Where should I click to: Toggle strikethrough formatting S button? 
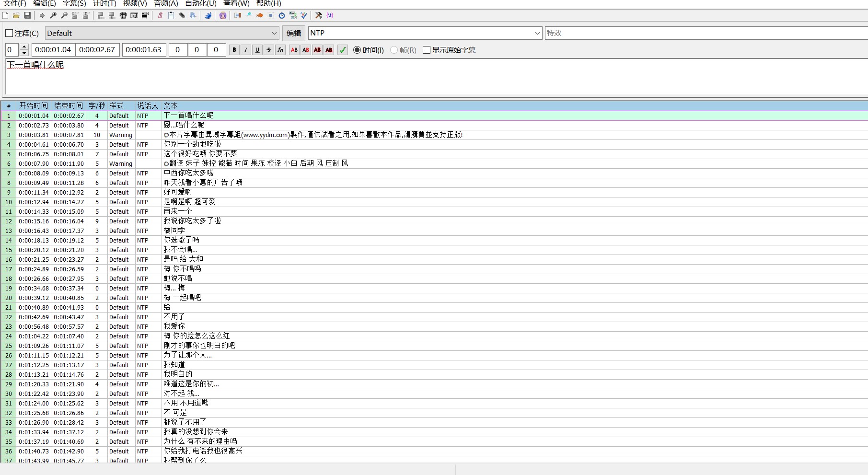pos(269,50)
